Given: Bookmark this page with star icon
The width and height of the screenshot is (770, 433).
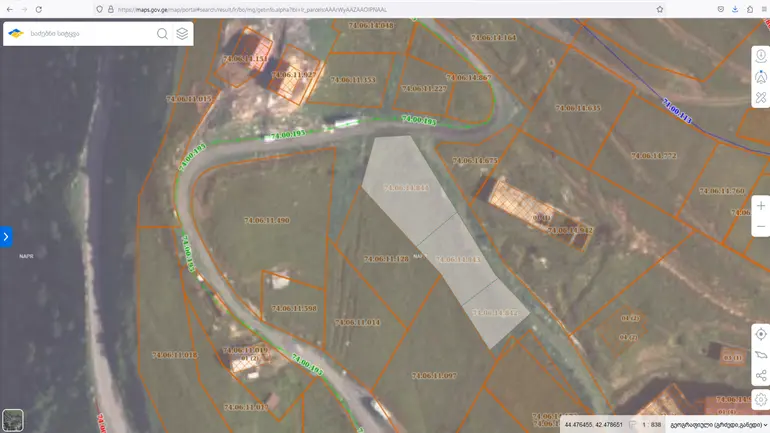Looking at the screenshot, I should [660, 9].
